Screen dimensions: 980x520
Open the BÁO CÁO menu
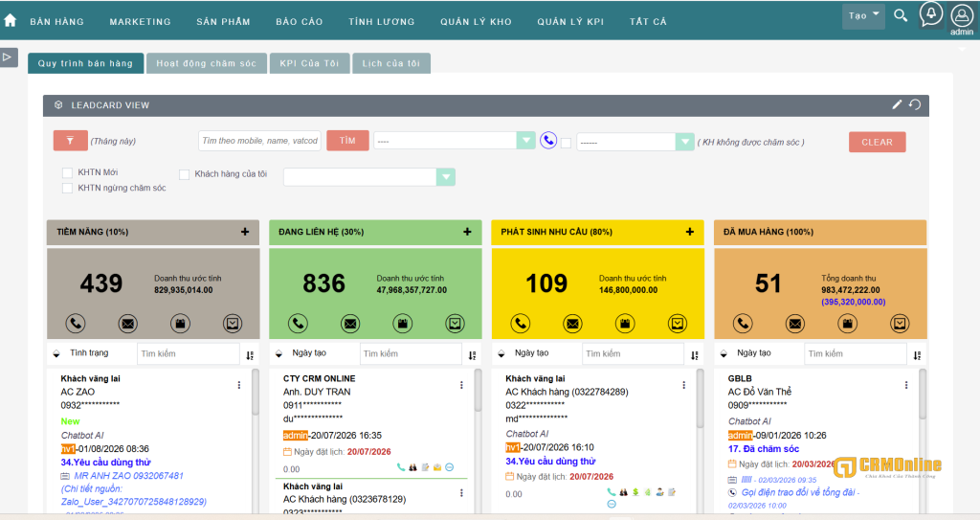click(300, 21)
